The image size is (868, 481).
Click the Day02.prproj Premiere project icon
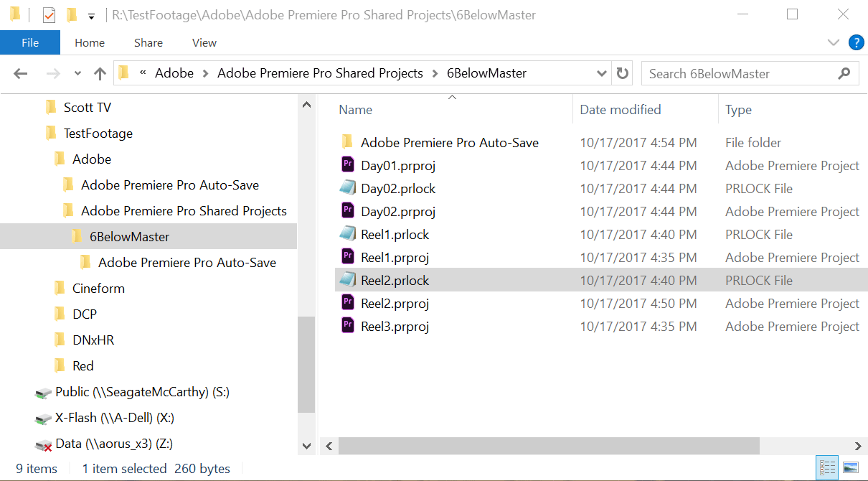click(x=348, y=211)
